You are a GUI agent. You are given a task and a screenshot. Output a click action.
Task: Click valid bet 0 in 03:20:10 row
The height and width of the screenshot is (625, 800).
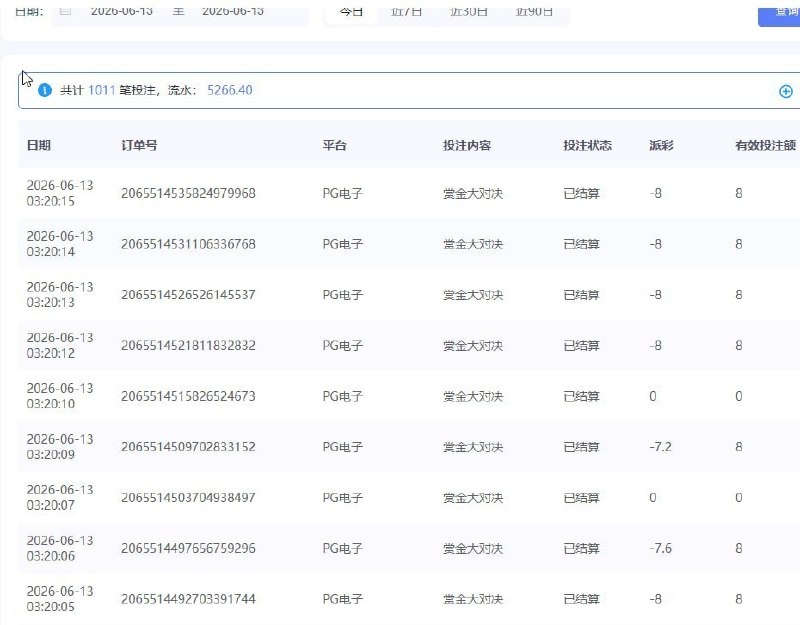click(738, 396)
